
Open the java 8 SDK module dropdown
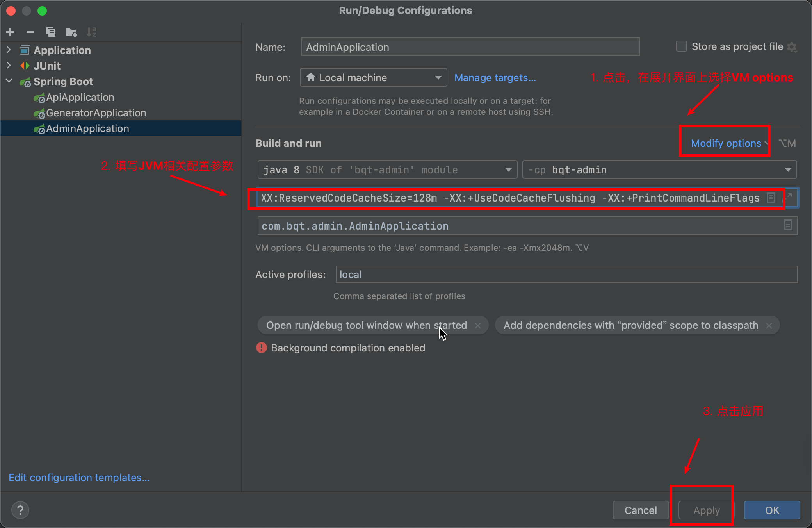[387, 170]
